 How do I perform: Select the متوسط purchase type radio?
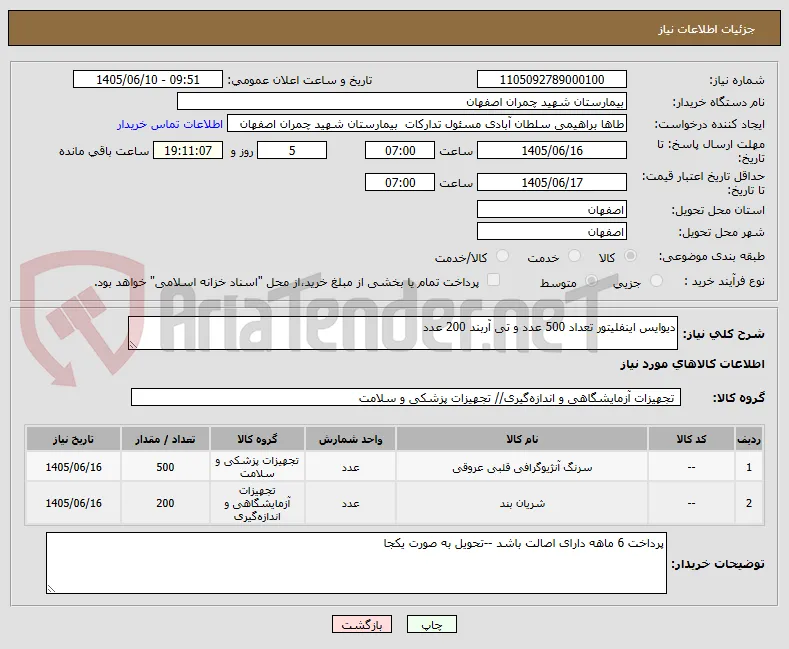click(592, 281)
